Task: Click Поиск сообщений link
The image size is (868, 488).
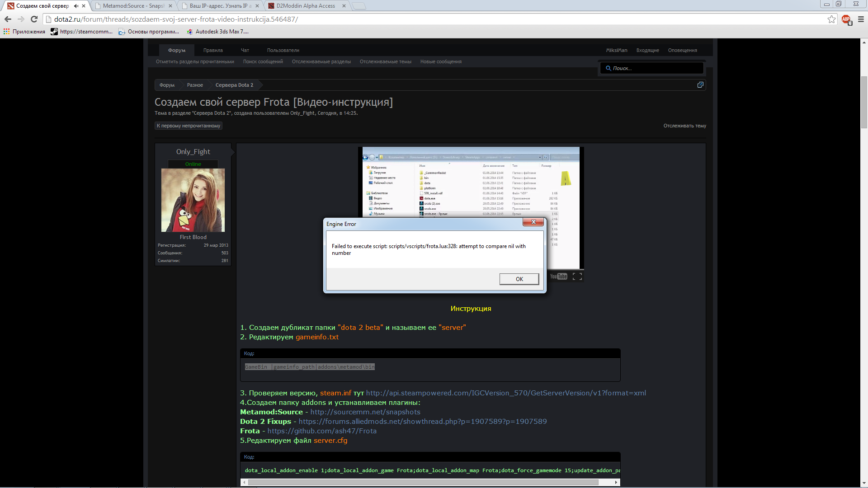Action: click(263, 61)
